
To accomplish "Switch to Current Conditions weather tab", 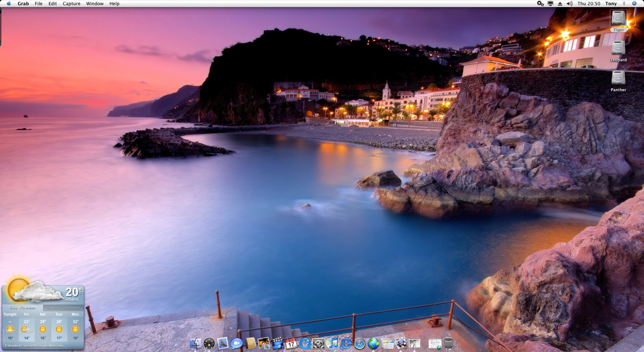I will click(x=63, y=307).
